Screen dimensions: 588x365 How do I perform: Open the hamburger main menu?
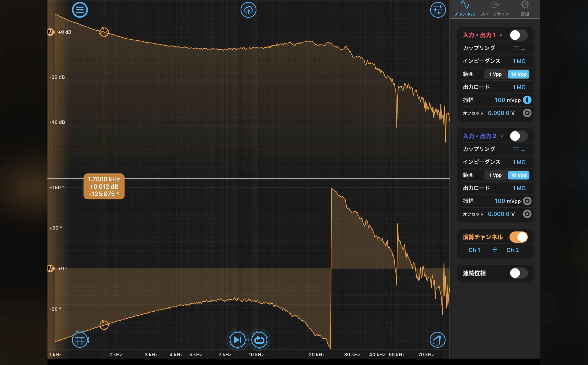(x=80, y=10)
